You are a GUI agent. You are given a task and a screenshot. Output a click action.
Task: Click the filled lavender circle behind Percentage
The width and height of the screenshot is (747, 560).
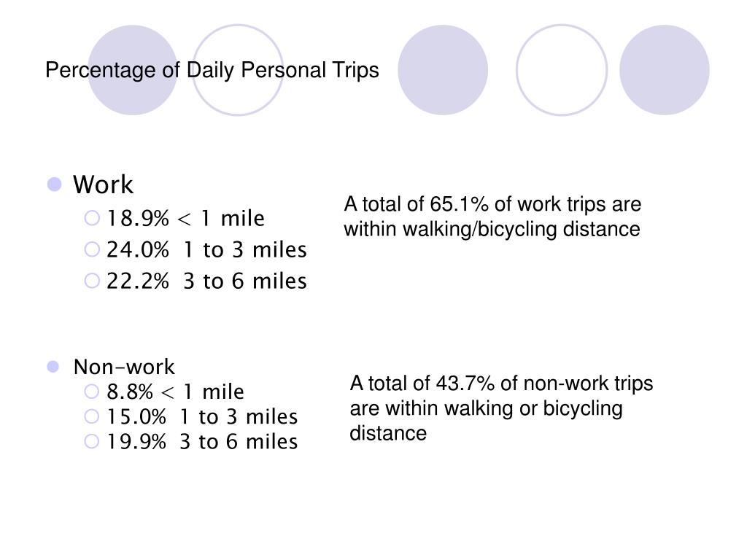[133, 70]
